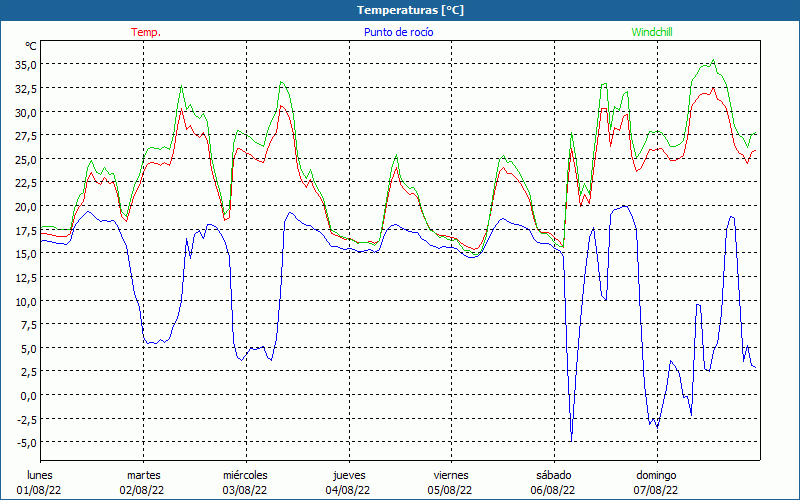Click the 0,0 y-axis value
This screenshot has width=800, height=500.
[x=28, y=395]
